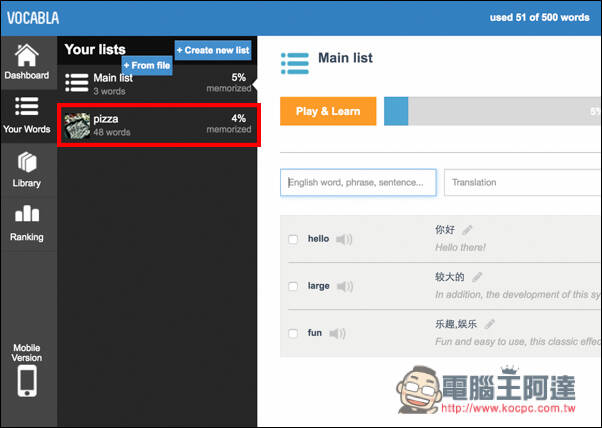This screenshot has height=428, width=602.
Task: Click the Main list header icon
Action: click(294, 63)
